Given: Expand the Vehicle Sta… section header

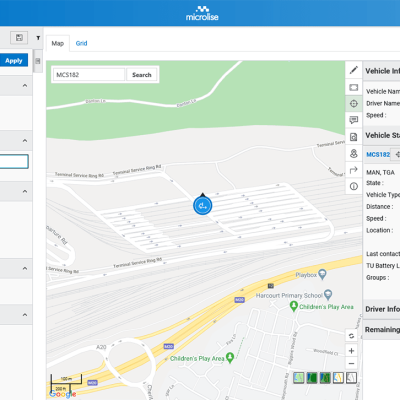Looking at the screenshot, I should coord(382,135).
